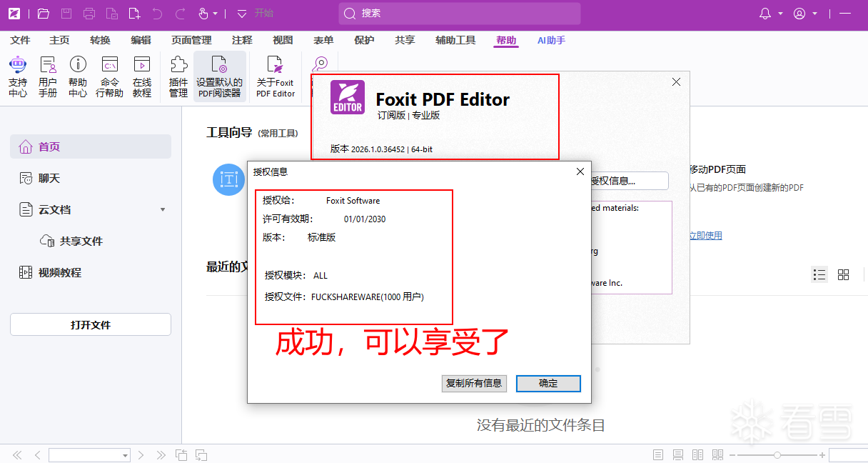Open the 支持中心 (Support Center) tool
The width and height of the screenshot is (868, 463).
click(19, 76)
